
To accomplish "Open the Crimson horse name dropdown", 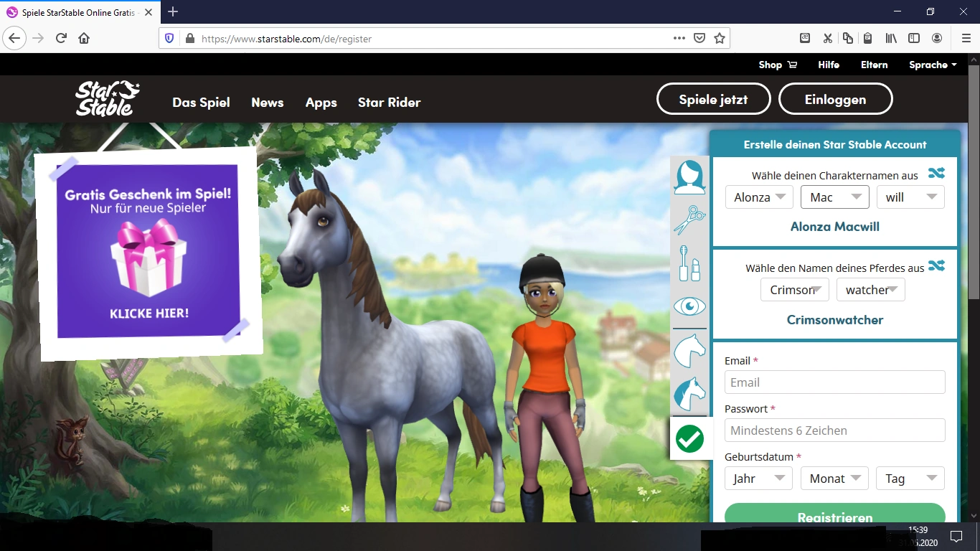I will (x=795, y=290).
